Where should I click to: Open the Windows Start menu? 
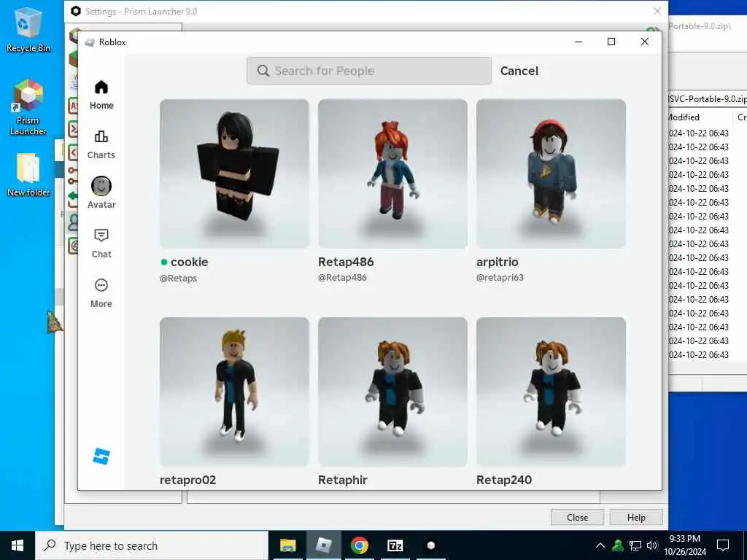(x=18, y=545)
